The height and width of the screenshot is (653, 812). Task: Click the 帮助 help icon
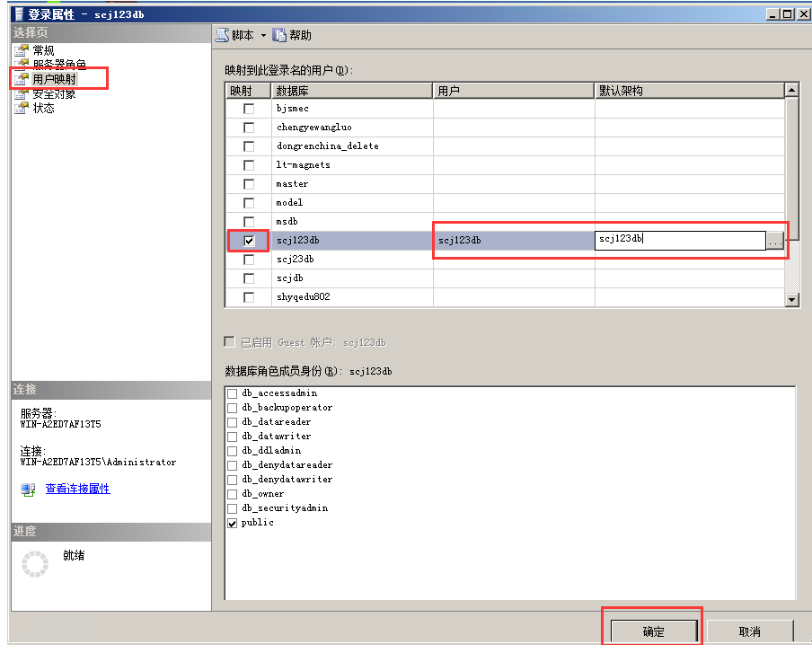click(x=280, y=35)
